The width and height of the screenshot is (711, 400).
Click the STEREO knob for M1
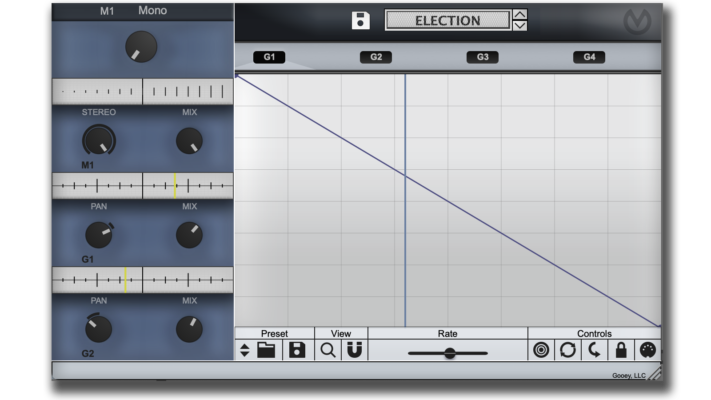coord(99,141)
